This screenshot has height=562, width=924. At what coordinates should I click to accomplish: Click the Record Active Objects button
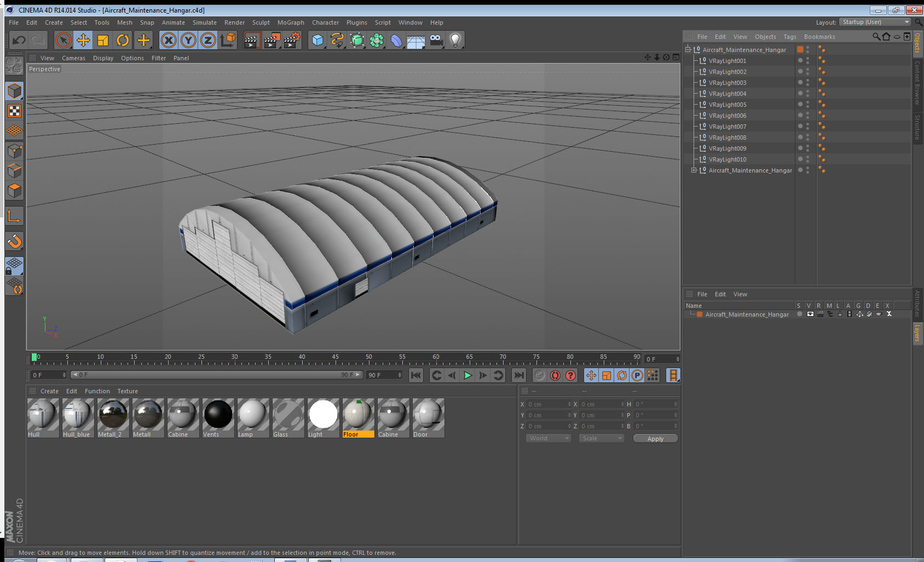pyautogui.click(x=540, y=375)
